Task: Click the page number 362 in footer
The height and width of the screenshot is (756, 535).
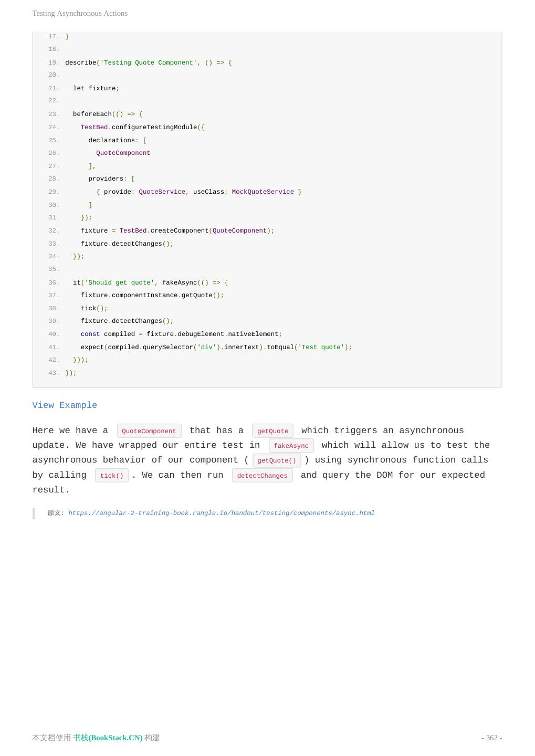Action: pyautogui.click(x=491, y=738)
